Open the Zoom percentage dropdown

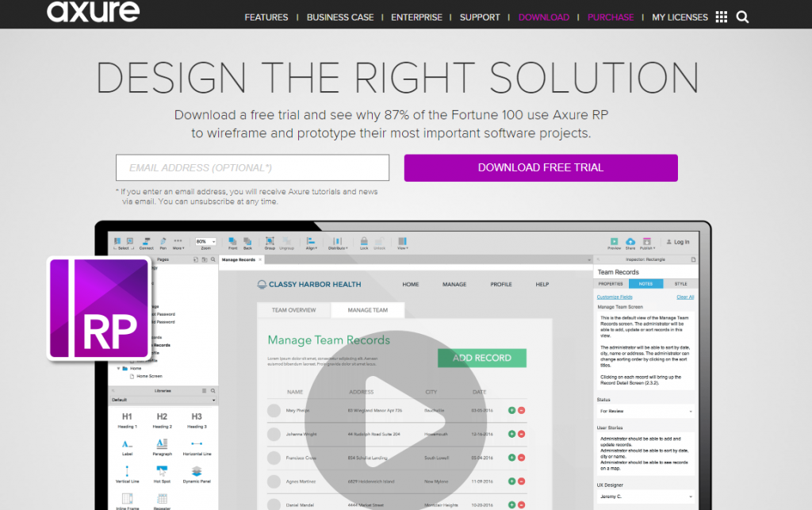(x=205, y=241)
